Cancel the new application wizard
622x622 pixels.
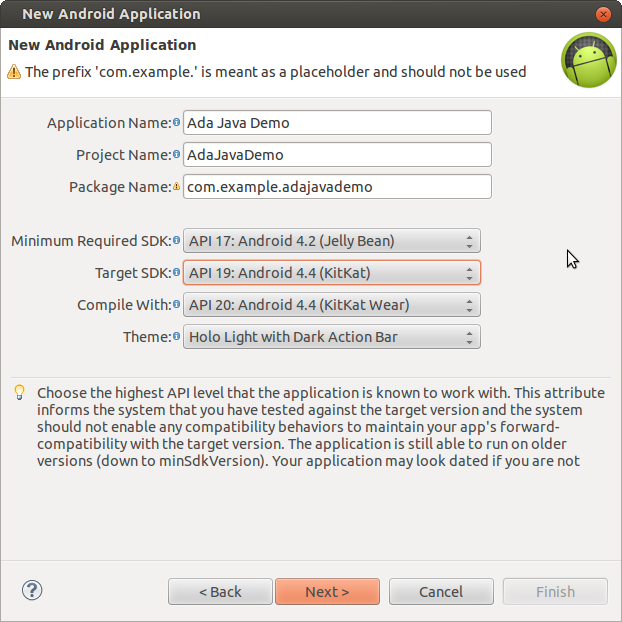[441, 591]
